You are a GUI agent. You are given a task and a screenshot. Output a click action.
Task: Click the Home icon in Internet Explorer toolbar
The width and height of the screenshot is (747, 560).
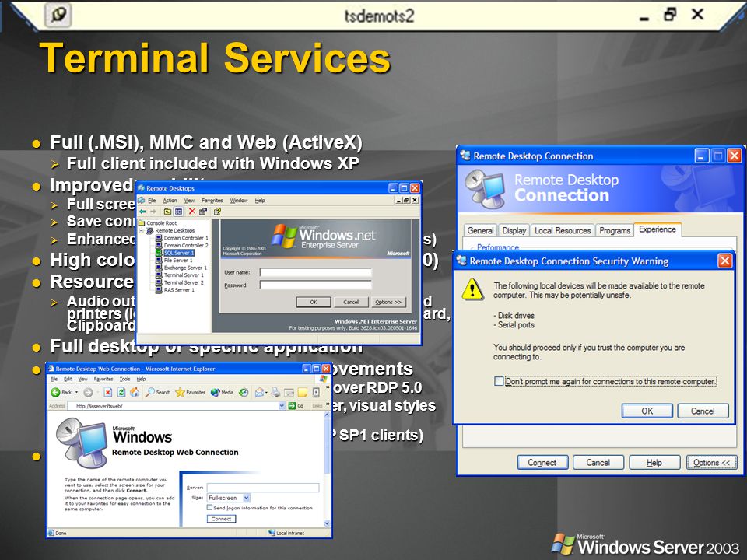(x=135, y=392)
